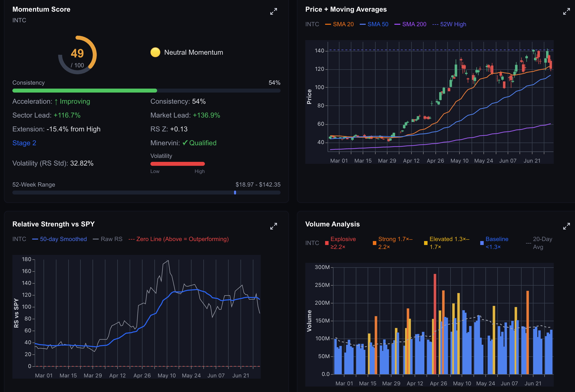
Task: Toggle Strong 1.7×–2.2× volume legend entry
Action: click(x=393, y=243)
